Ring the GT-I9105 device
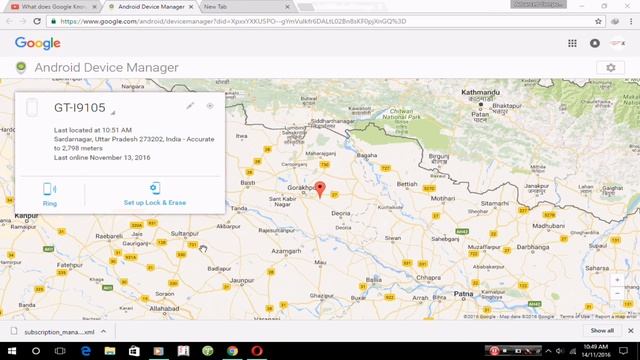Image resolution: width=640 pixels, height=360 pixels. click(50, 194)
